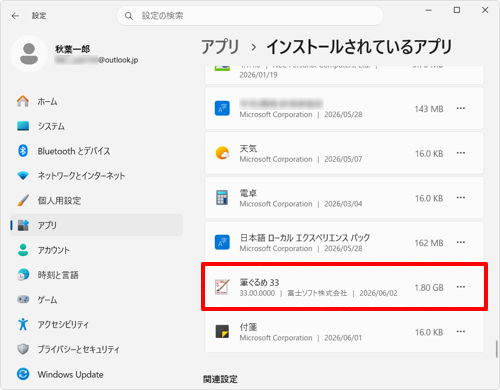Click the 電卓 calculator app icon
The height and width of the screenshot is (390, 500).
(222, 197)
